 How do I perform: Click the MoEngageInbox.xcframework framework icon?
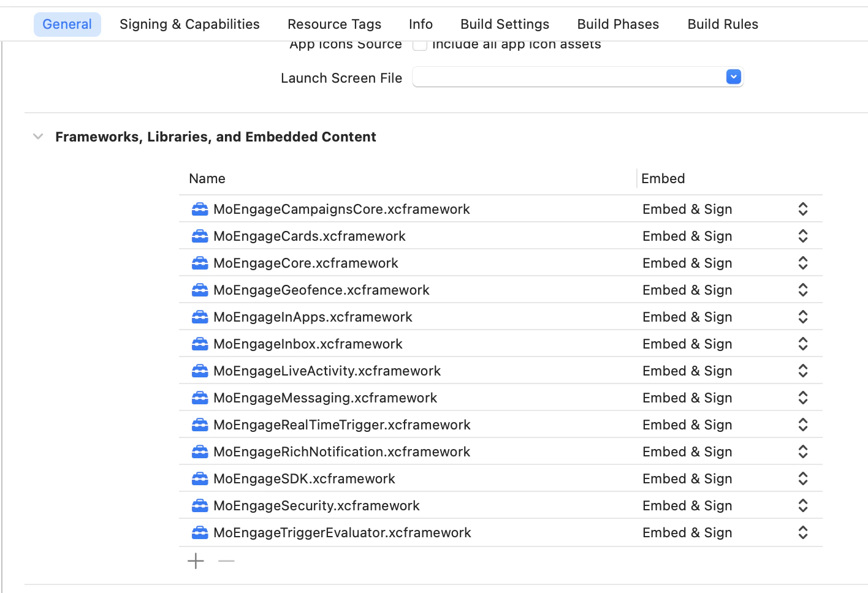coord(200,344)
